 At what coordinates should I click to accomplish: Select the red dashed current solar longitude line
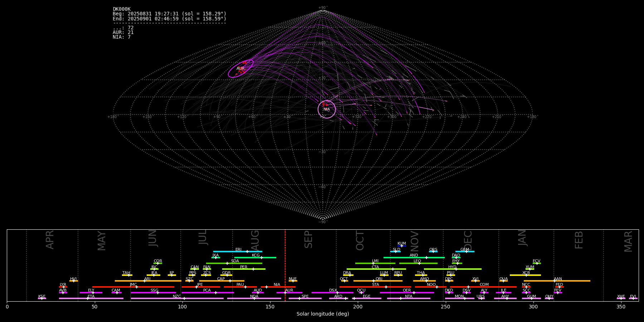[285, 265]
